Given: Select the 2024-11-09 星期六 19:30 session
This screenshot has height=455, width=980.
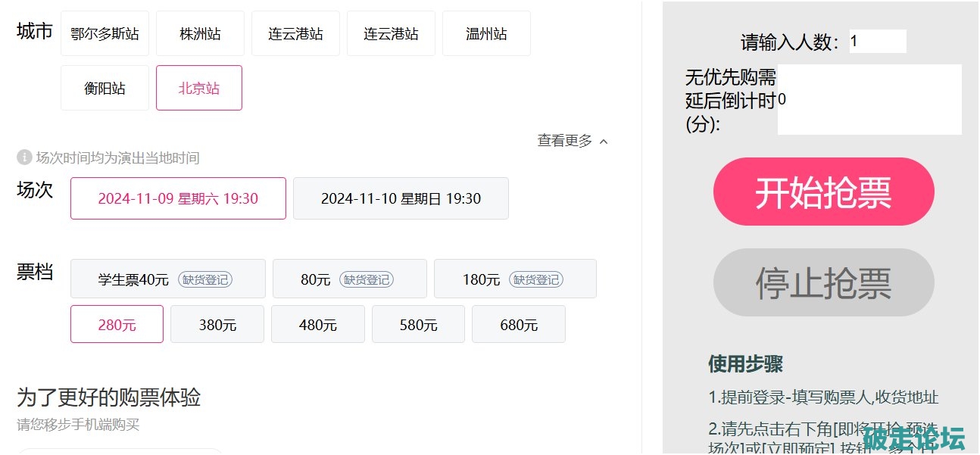Looking at the screenshot, I should 178,198.
